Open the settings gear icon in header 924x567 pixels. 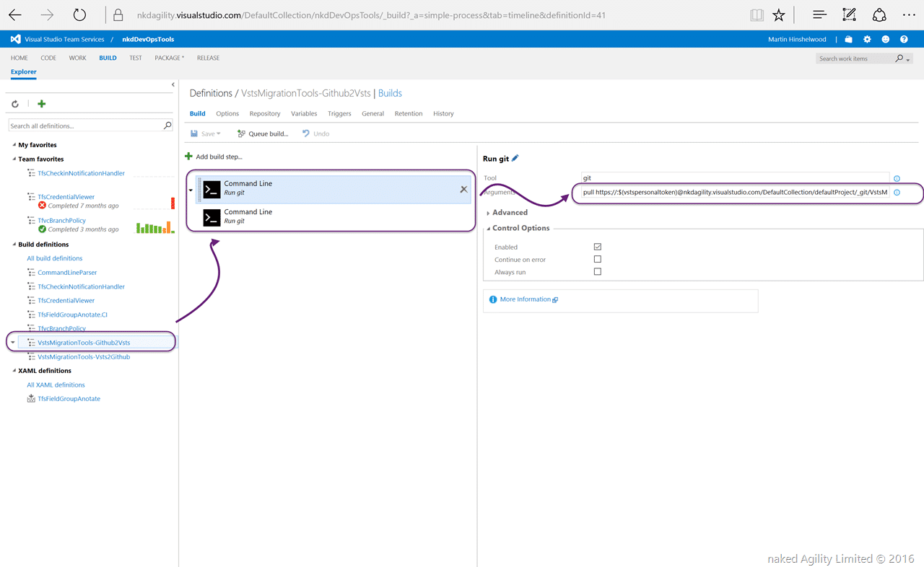coord(867,40)
